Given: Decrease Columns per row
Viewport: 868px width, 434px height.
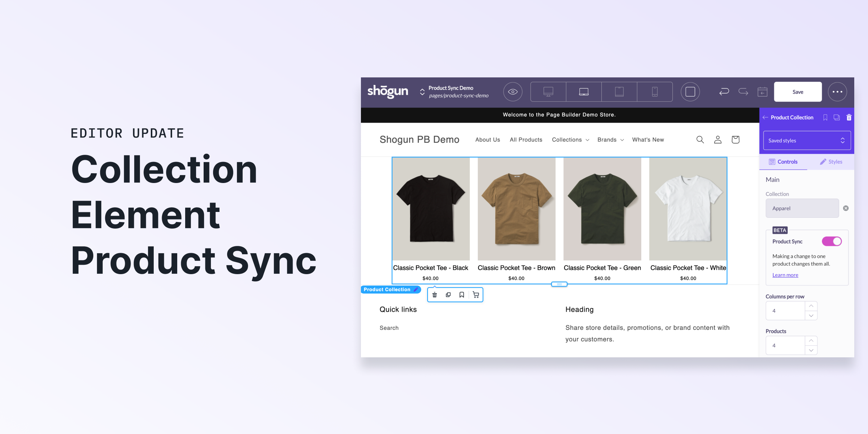Looking at the screenshot, I should tap(811, 316).
